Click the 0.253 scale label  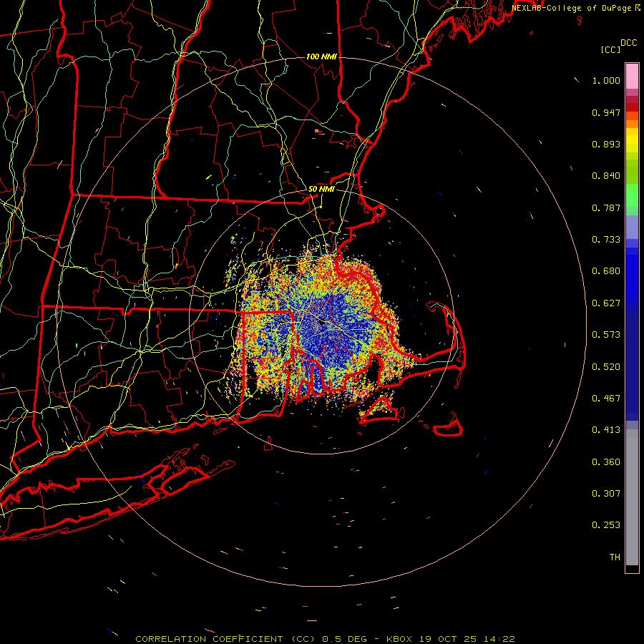606,525
